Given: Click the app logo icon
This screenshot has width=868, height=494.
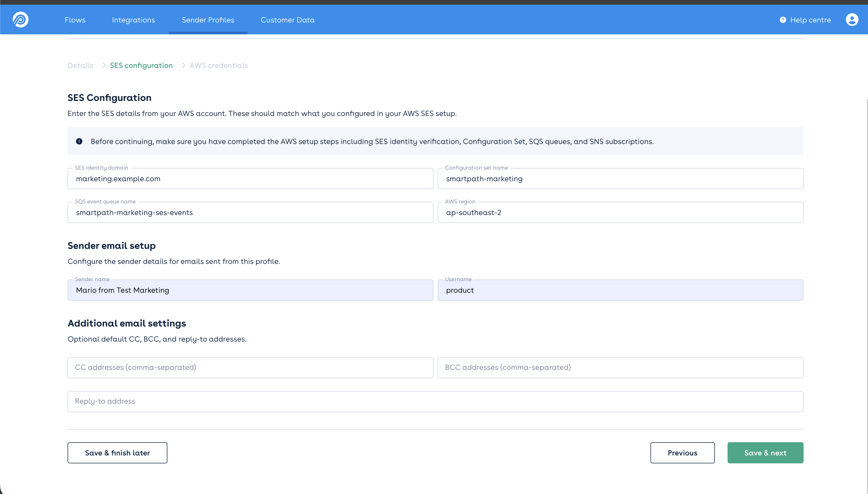Looking at the screenshot, I should [x=20, y=20].
